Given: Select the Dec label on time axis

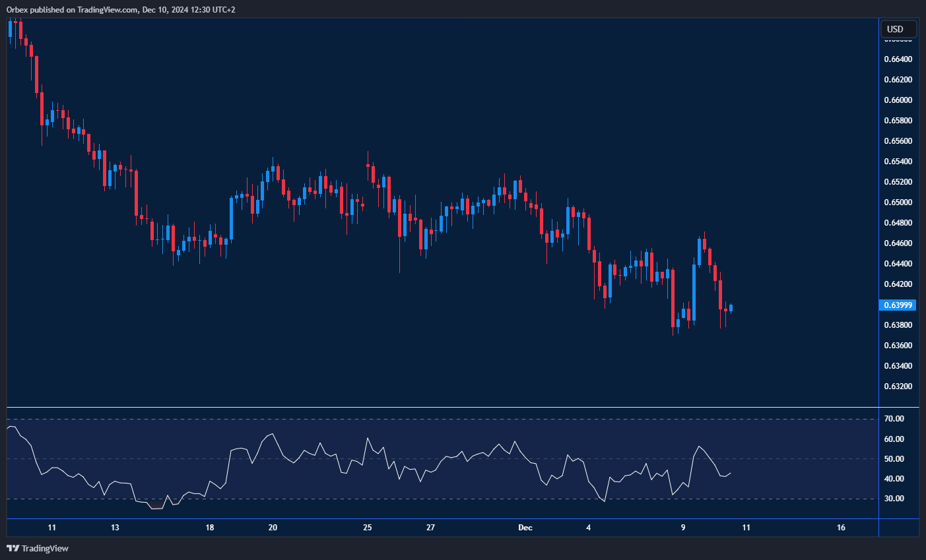Looking at the screenshot, I should (525, 528).
